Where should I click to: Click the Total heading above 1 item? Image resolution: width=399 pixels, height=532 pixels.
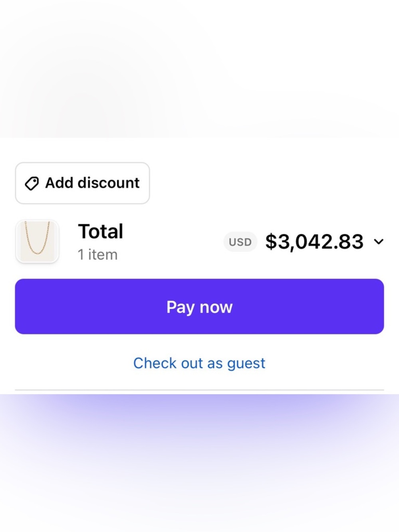point(101,231)
